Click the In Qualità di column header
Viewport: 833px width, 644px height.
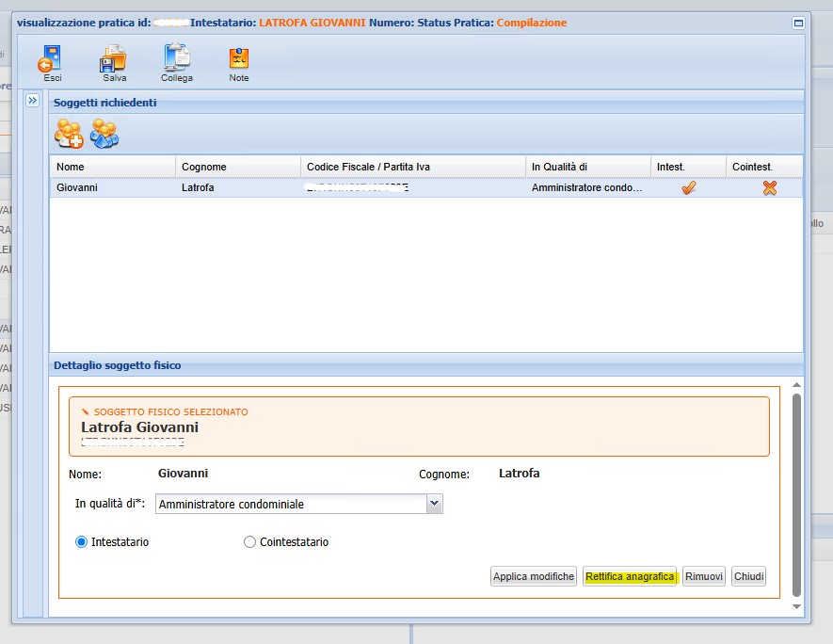(x=588, y=167)
